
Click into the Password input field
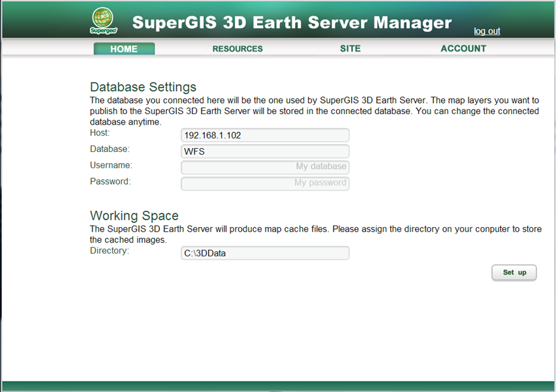265,183
